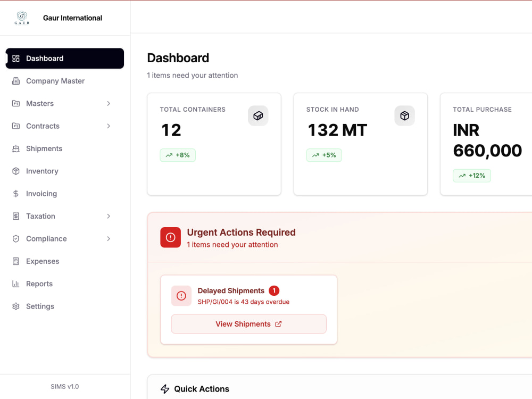Click the TOTAL PURCHASE card label
This screenshot has height=399, width=532.
[482, 110]
